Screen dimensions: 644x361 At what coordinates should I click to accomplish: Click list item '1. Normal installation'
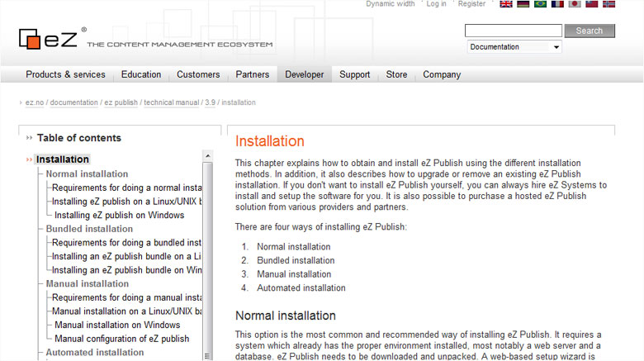coord(294,247)
